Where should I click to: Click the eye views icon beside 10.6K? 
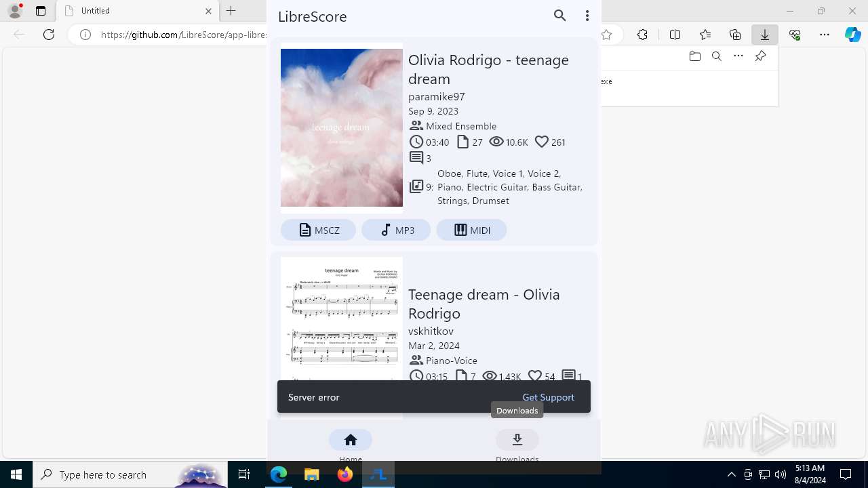[496, 142]
